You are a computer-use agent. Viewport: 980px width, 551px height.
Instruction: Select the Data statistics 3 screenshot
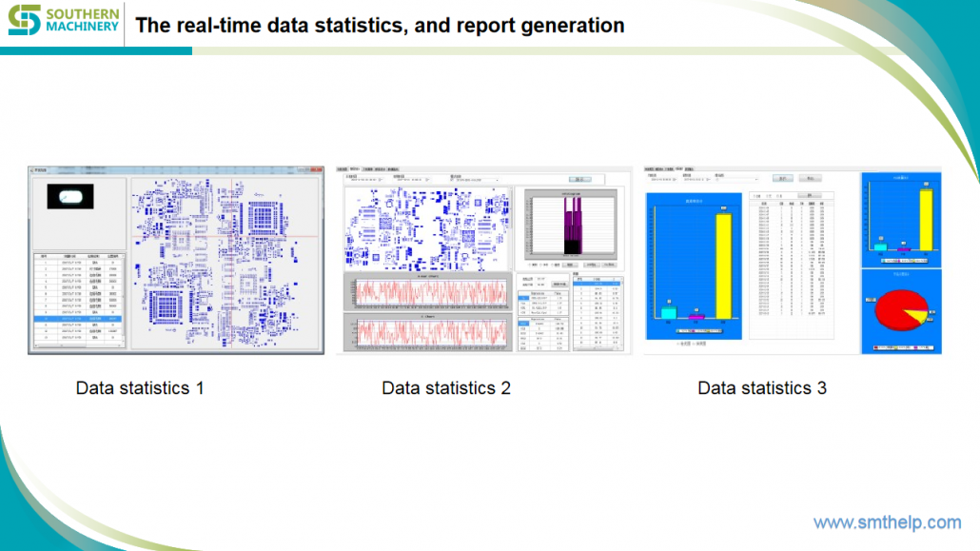[793, 260]
